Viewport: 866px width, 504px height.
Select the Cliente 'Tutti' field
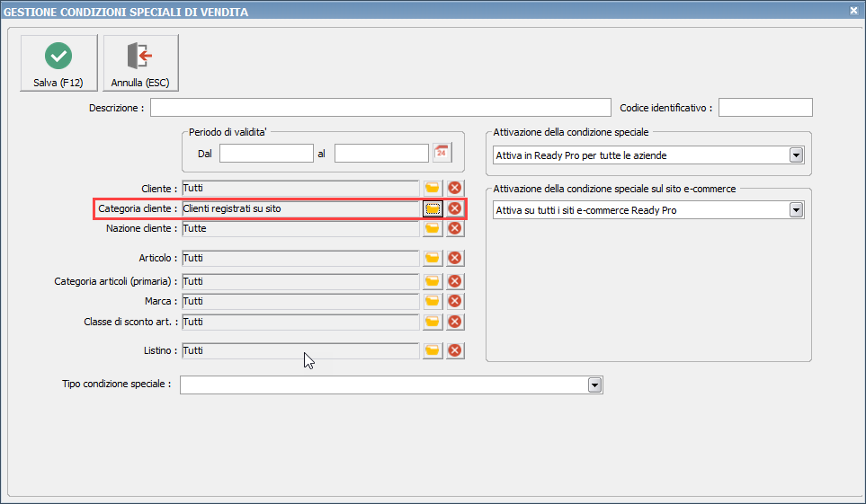[300, 189]
